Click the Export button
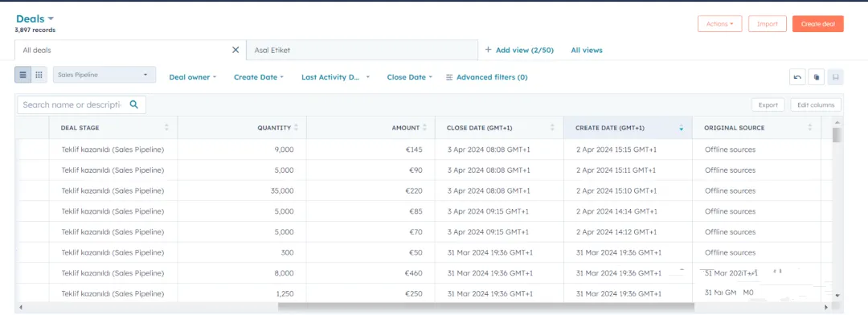The height and width of the screenshot is (315, 868). click(768, 104)
